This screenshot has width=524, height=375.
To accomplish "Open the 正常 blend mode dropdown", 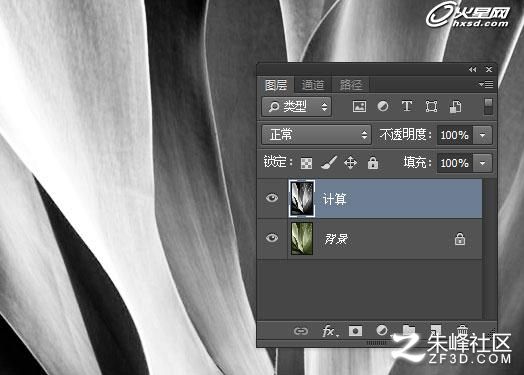I will coord(316,135).
